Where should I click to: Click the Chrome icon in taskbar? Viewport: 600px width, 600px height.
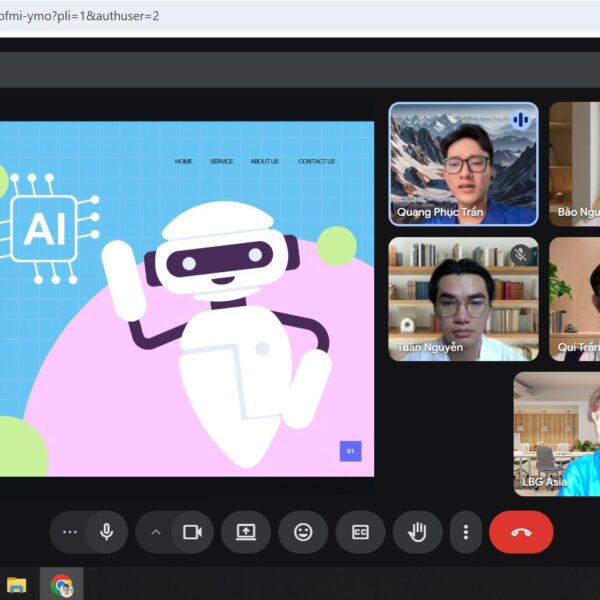pos(62,585)
